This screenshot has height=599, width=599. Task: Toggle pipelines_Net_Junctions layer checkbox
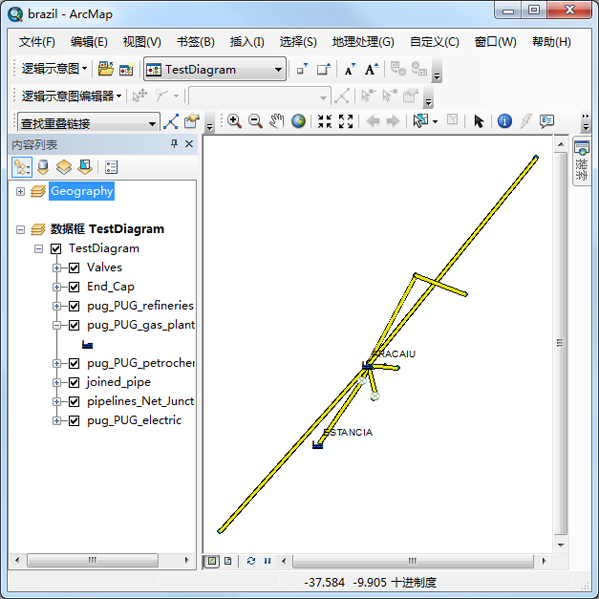point(74,401)
